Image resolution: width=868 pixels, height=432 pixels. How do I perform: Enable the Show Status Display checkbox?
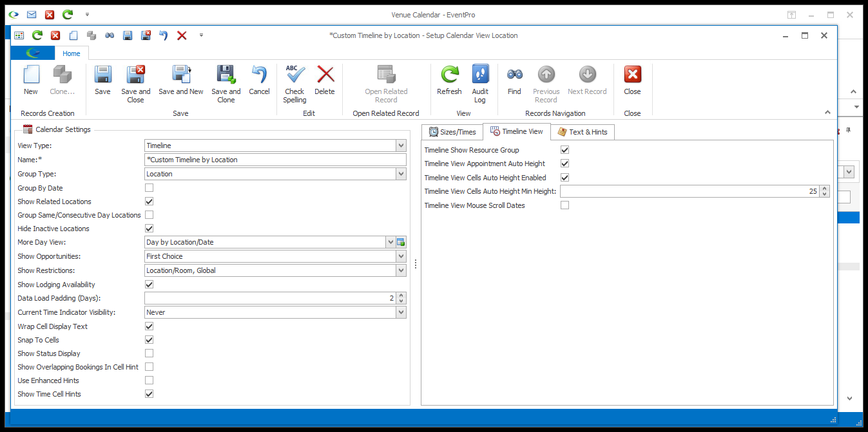(149, 353)
